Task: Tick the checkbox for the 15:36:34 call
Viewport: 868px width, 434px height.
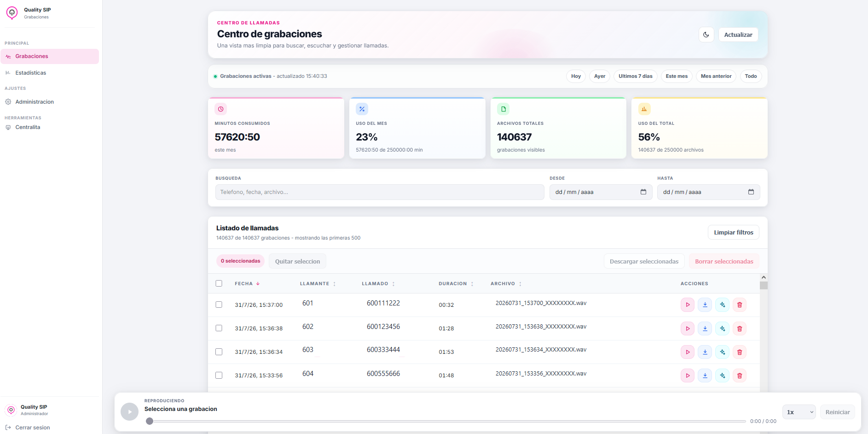Action: pyautogui.click(x=219, y=352)
